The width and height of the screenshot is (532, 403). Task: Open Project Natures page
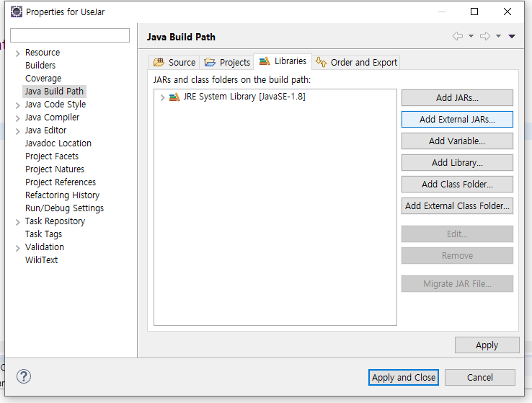click(55, 169)
